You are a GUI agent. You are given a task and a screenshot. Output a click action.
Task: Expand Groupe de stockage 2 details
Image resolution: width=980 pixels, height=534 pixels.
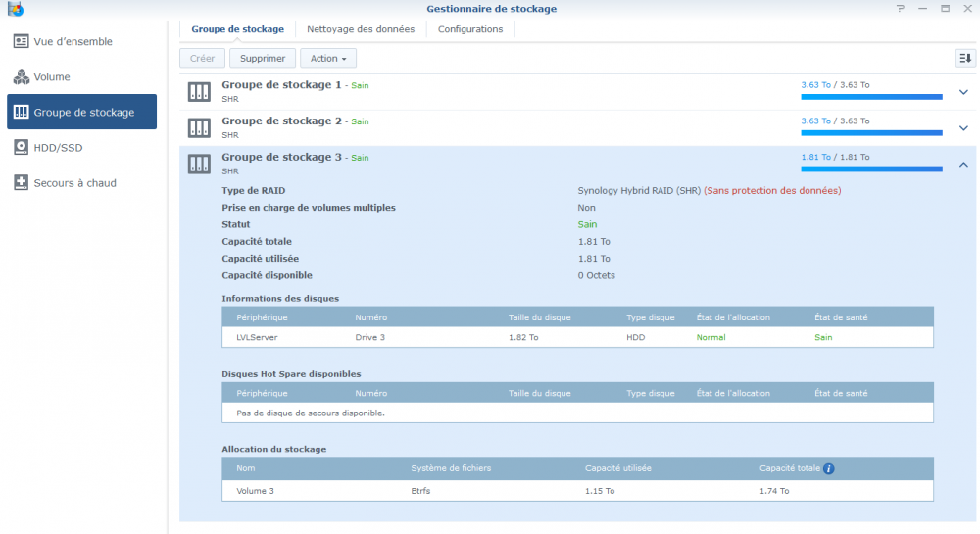(962, 128)
